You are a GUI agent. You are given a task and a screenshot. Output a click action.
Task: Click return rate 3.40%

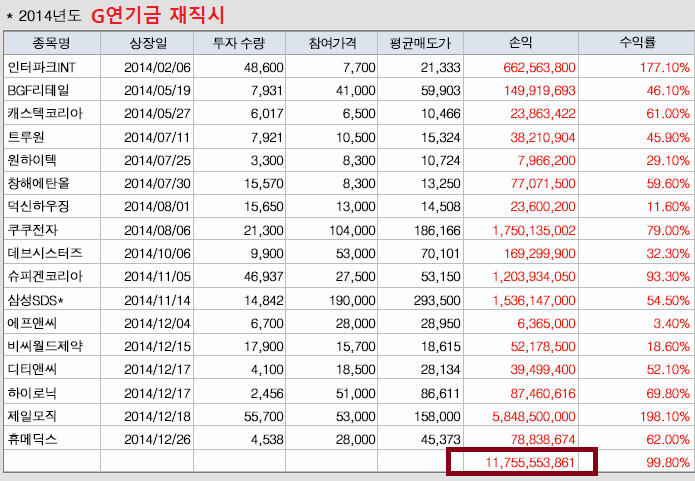click(x=672, y=323)
